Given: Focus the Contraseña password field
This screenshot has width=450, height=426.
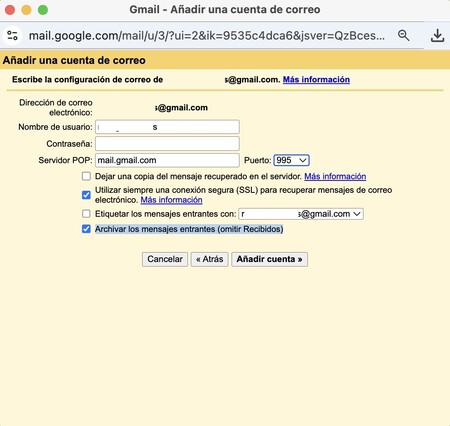Looking at the screenshot, I should pos(167,144).
